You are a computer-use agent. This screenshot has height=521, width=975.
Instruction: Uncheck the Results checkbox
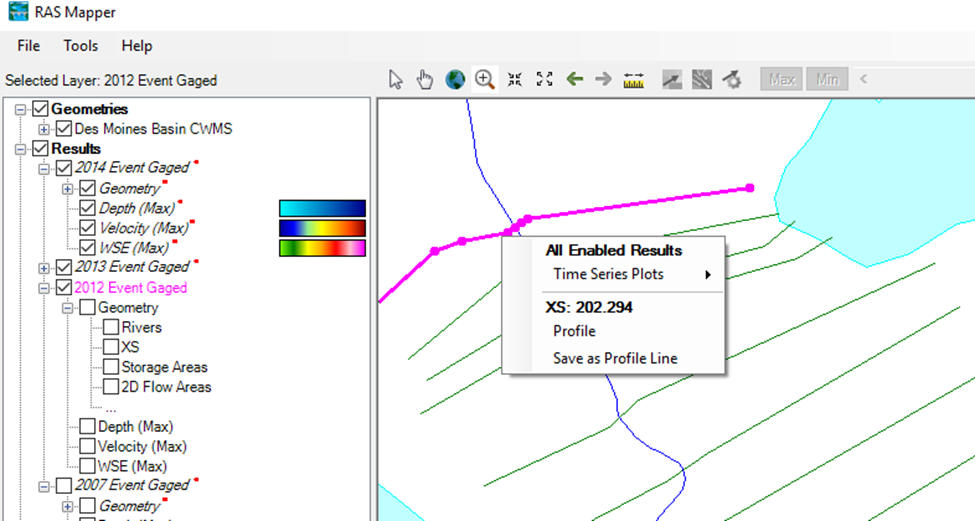click(40, 149)
